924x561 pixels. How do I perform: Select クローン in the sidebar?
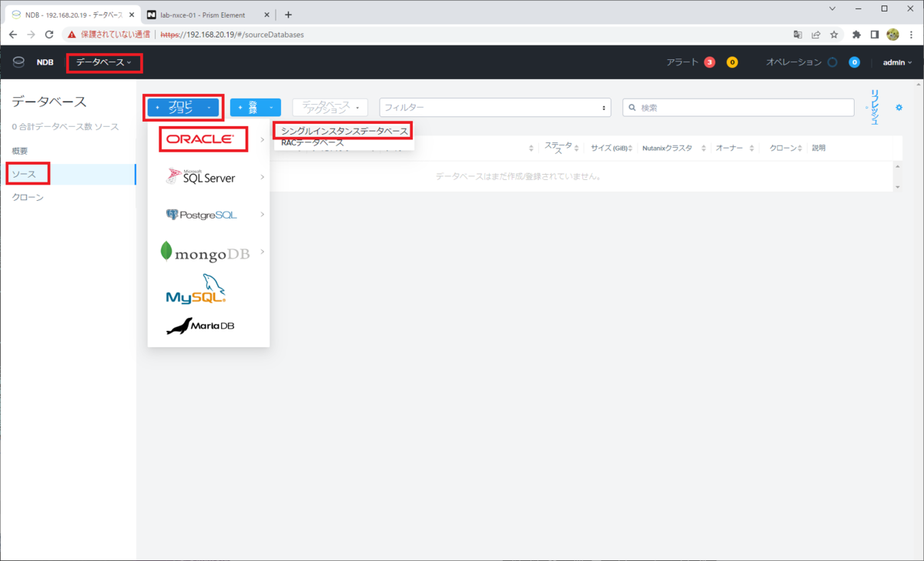coord(28,197)
